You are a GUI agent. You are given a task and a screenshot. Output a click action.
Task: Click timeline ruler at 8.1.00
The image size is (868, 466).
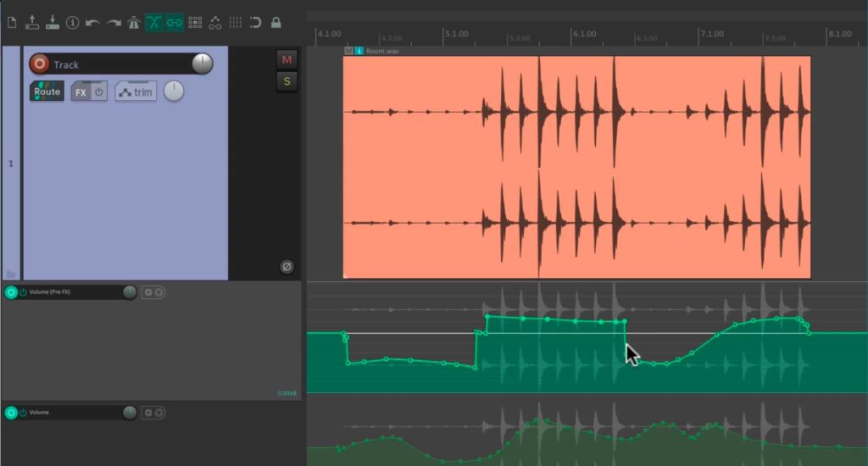click(840, 34)
